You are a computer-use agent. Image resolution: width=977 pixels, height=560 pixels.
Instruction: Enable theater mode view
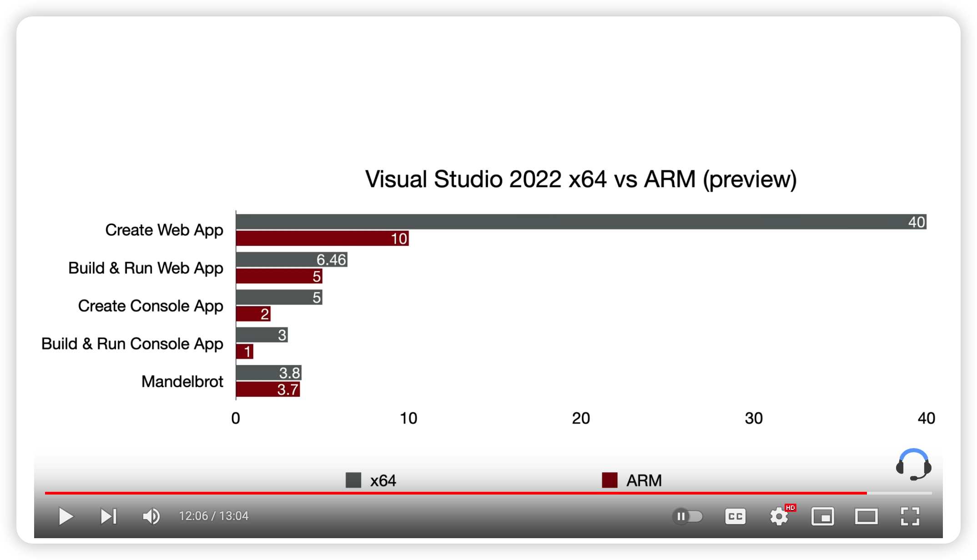click(x=866, y=516)
